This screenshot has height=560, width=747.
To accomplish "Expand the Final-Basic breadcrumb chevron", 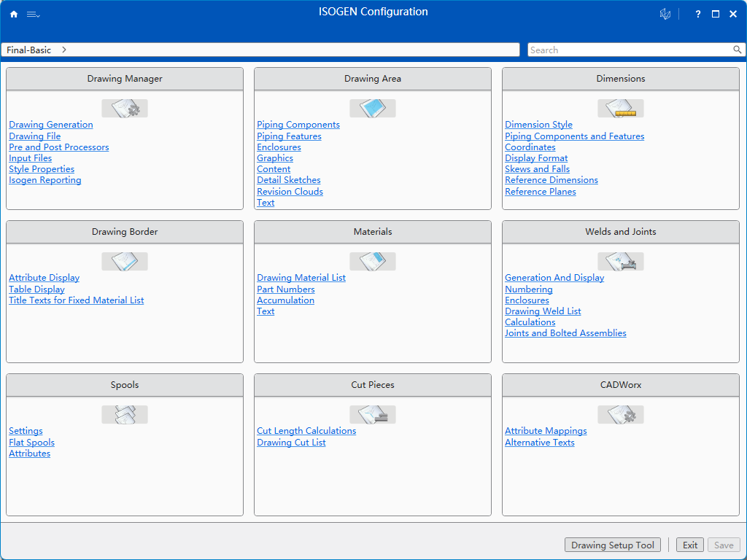I will pyautogui.click(x=64, y=50).
